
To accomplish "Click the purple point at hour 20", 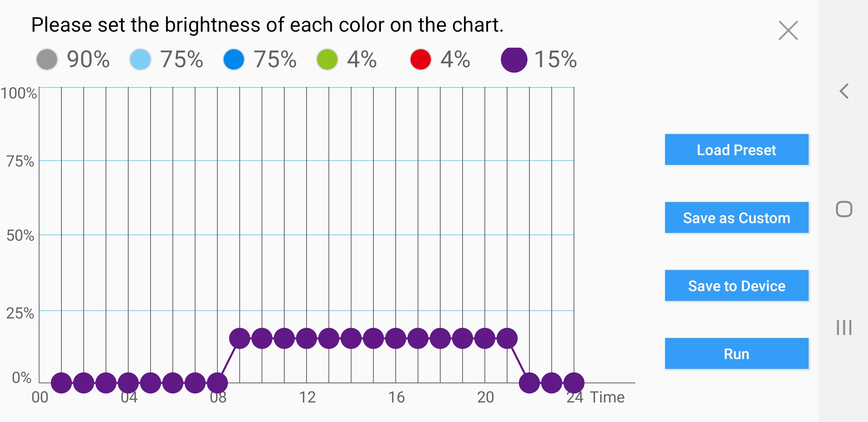I will (x=485, y=338).
